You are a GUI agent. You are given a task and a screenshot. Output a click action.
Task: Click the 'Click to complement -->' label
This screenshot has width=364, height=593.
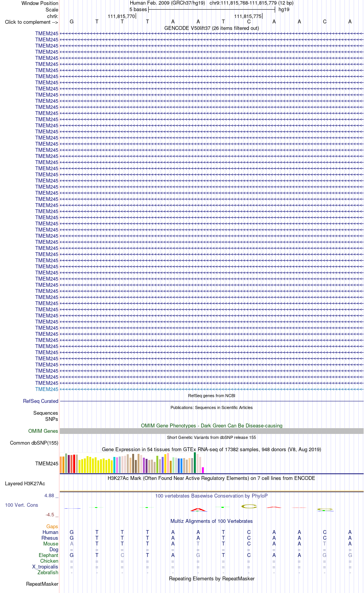(31, 22)
